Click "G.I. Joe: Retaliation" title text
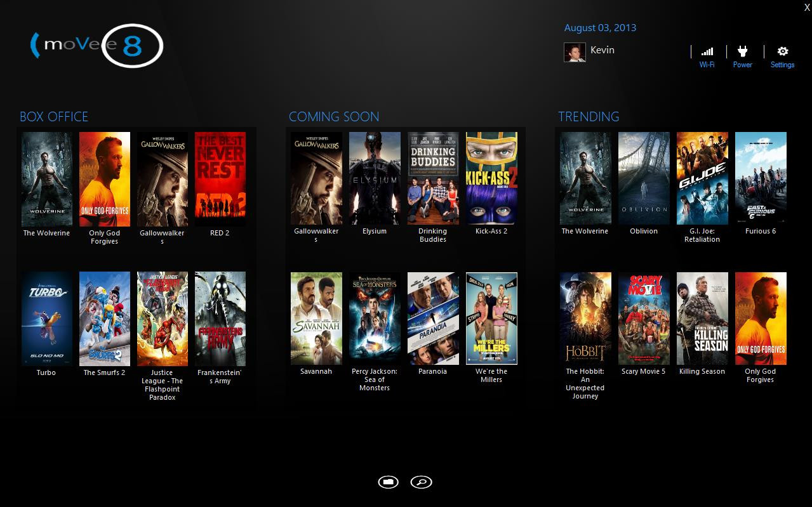This screenshot has height=507, width=812. (702, 235)
